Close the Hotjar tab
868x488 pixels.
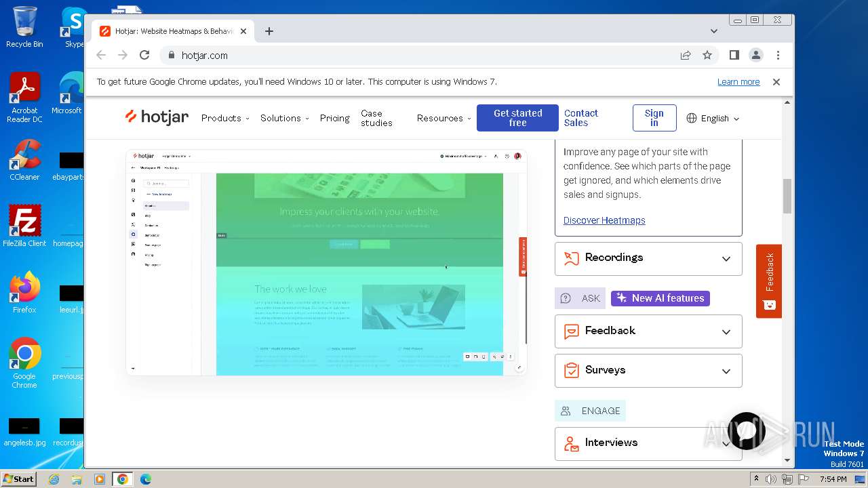tap(244, 31)
